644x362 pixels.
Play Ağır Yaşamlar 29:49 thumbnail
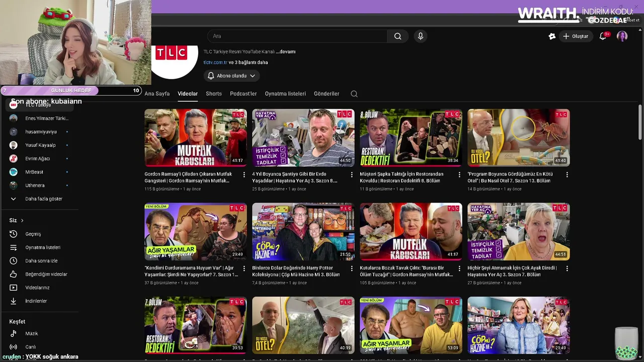tap(196, 232)
